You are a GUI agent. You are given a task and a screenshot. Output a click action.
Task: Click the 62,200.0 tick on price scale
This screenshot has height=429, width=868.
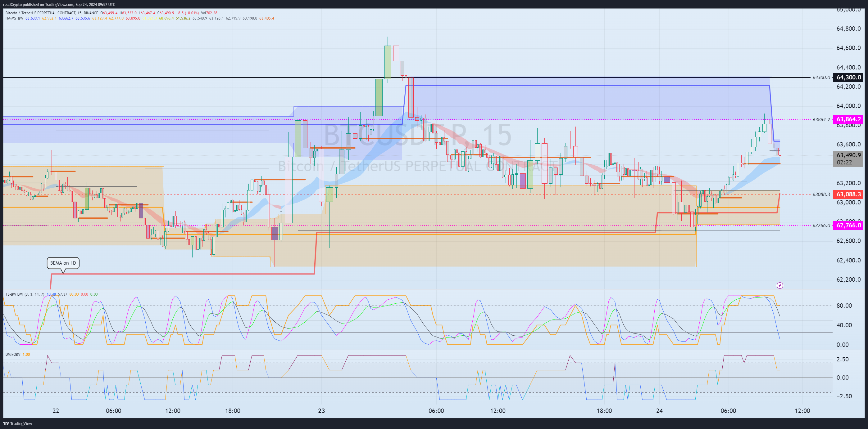tap(848, 279)
